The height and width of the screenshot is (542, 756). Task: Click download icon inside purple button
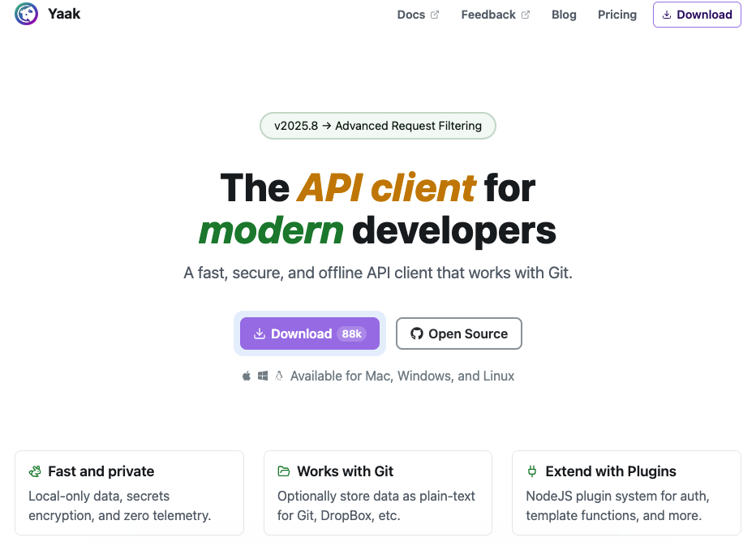pyautogui.click(x=260, y=333)
